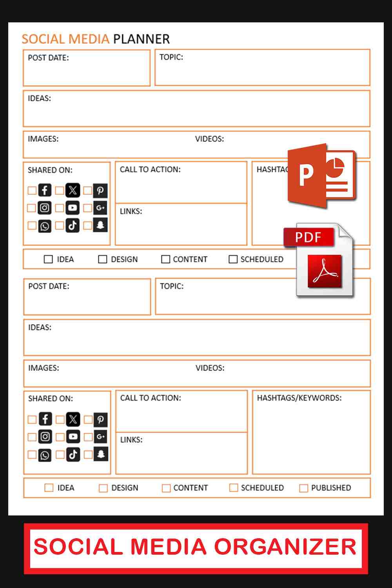Click the Google+ icon in top planner
The width and height of the screenshot is (392, 588).
tap(100, 208)
